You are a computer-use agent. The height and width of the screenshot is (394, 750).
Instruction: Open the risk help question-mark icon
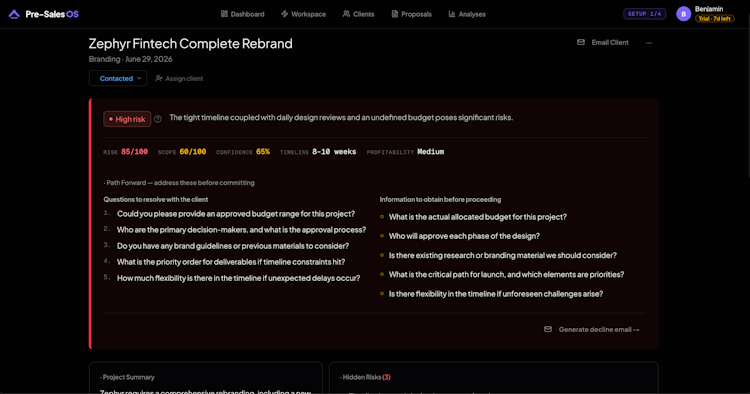[158, 119]
